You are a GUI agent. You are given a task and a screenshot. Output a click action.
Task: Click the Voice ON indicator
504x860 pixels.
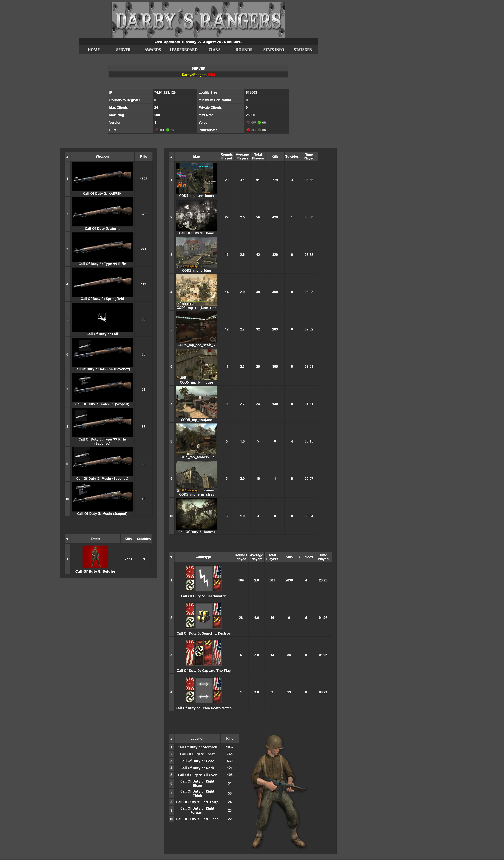point(262,123)
